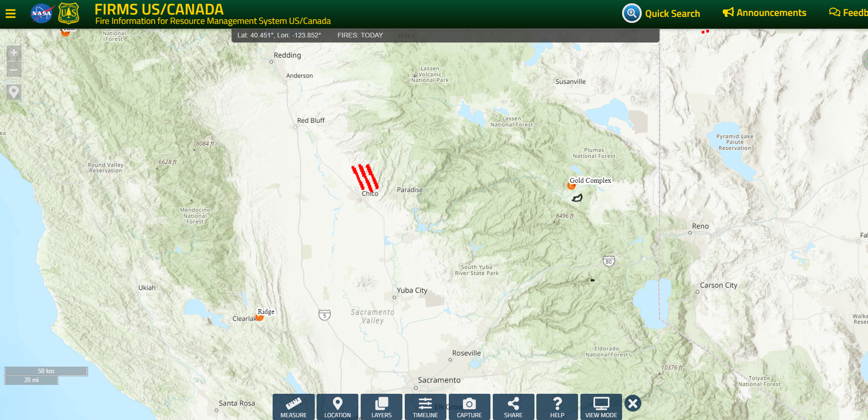Click the Interstate 5 highway shield
This screenshot has height=420, width=868.
(325, 315)
